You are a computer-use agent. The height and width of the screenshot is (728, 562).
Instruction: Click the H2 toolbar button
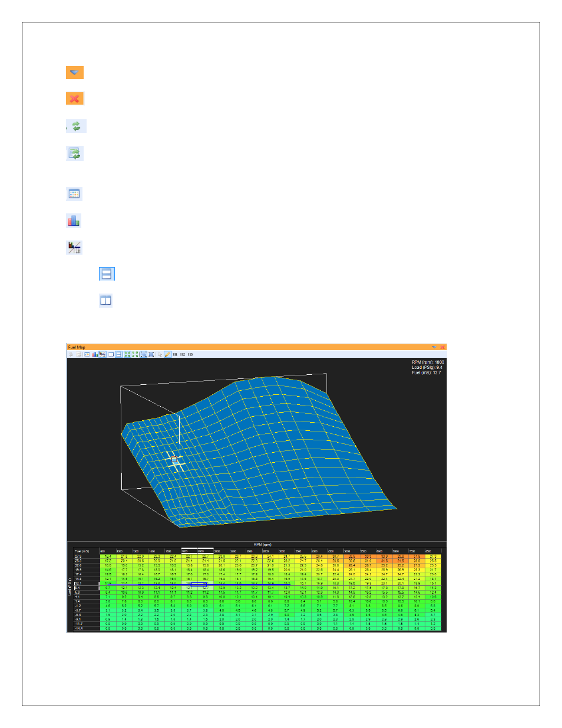183,354
